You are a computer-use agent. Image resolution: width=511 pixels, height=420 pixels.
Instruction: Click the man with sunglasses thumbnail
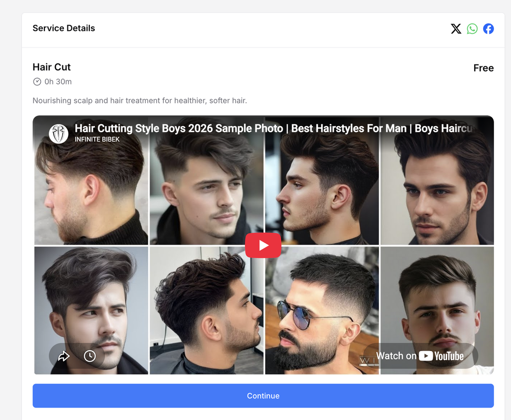322,310
